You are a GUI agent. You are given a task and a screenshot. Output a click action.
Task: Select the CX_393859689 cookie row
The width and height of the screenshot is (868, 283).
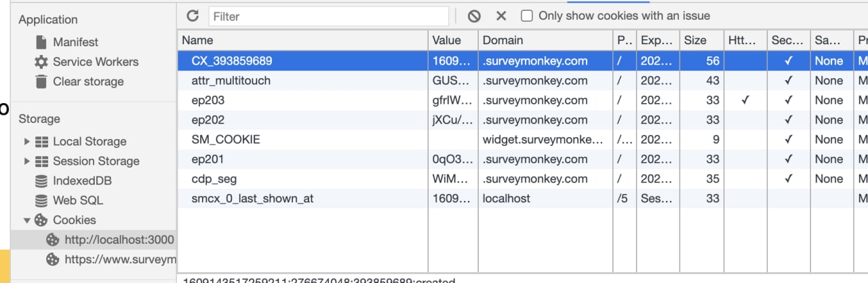click(523, 60)
